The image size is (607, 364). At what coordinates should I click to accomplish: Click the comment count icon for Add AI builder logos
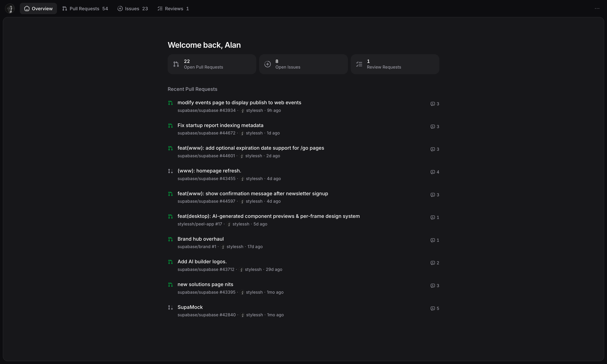[x=432, y=263]
